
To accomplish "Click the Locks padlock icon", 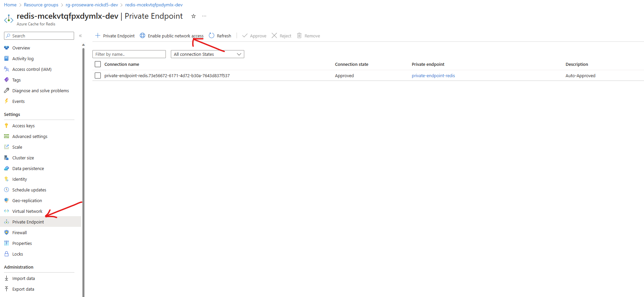I will pyautogui.click(x=6, y=254).
